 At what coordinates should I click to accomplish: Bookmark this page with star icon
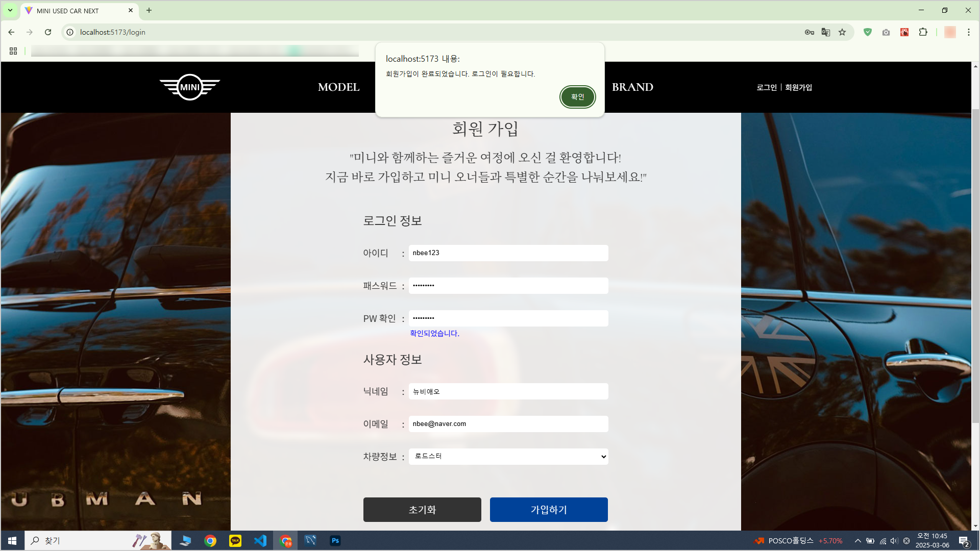(842, 32)
